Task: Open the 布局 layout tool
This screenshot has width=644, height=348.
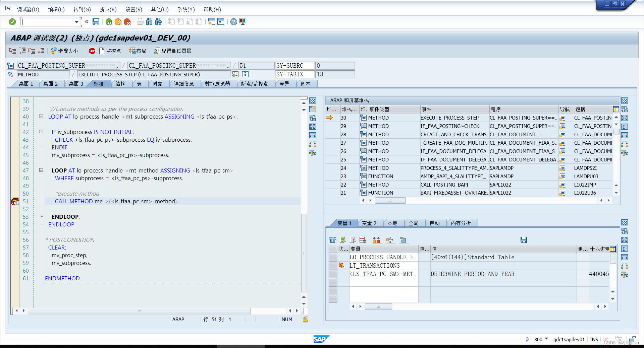Action: pyautogui.click(x=138, y=51)
